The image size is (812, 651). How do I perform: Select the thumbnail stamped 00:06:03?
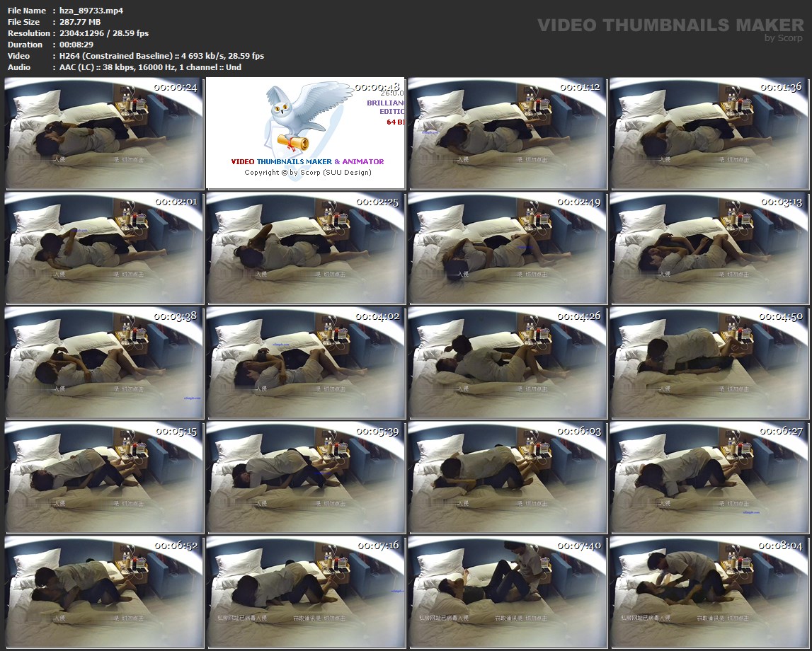pyautogui.click(x=508, y=477)
